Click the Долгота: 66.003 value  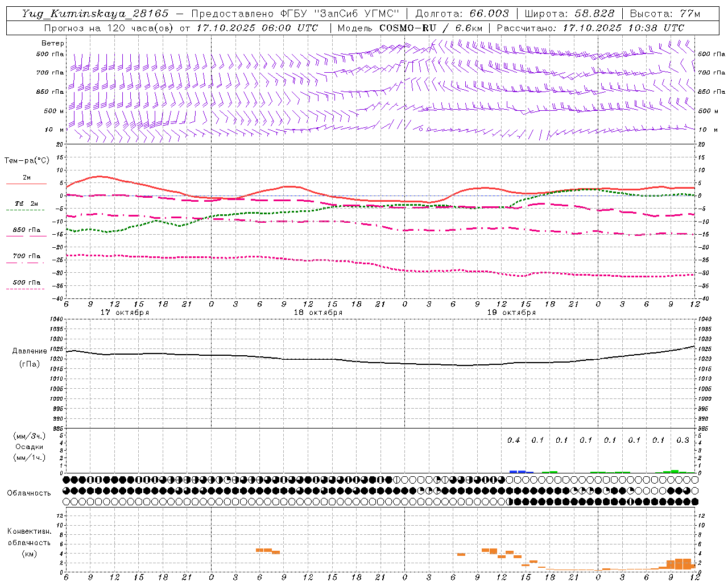tap(462, 14)
